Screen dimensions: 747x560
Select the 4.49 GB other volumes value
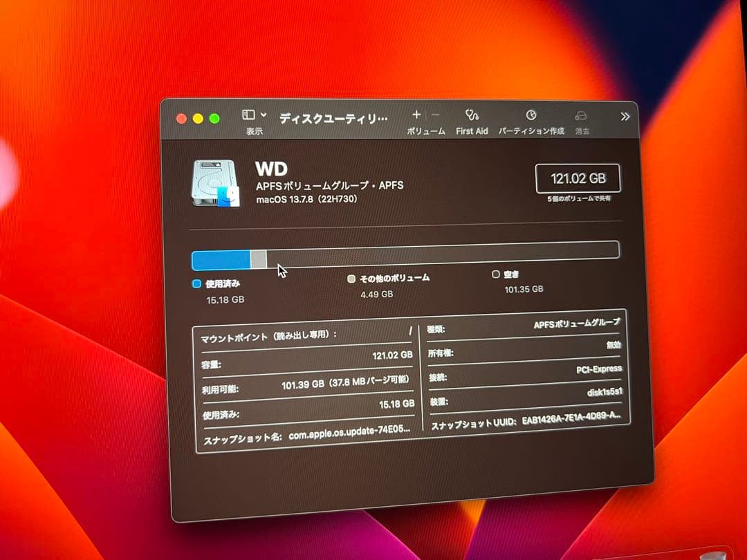[x=377, y=295]
